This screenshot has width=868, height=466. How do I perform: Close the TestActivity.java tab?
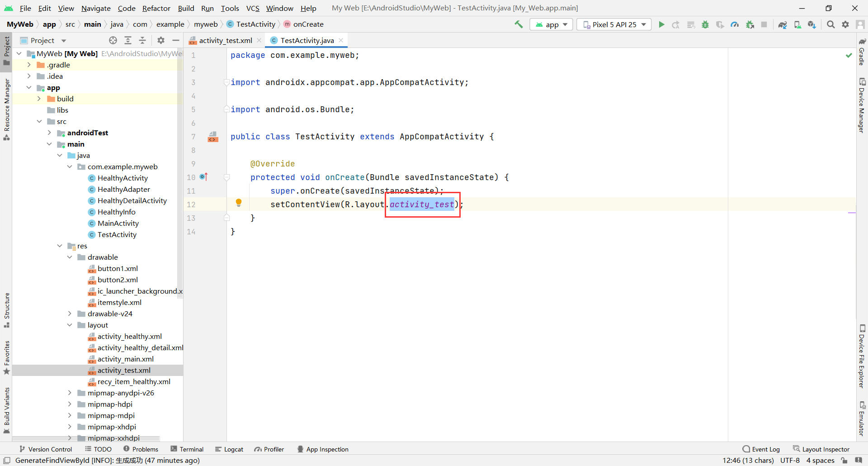coord(341,40)
